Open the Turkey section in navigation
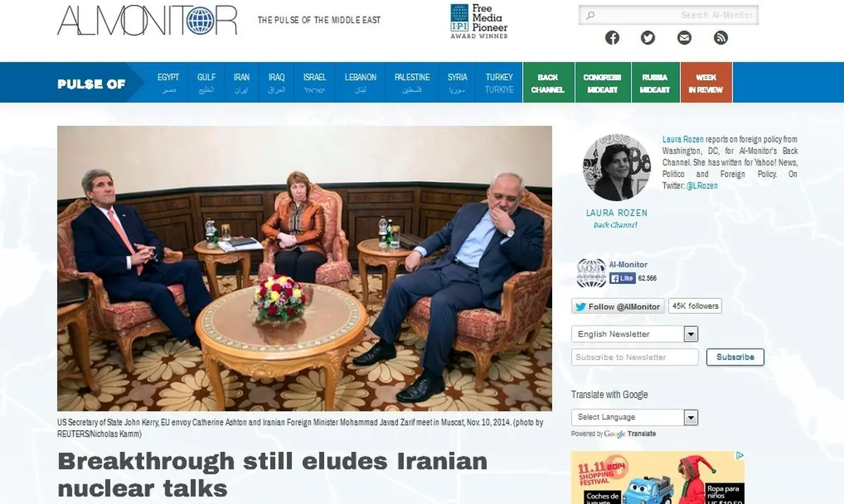The height and width of the screenshot is (504, 844). (x=499, y=83)
